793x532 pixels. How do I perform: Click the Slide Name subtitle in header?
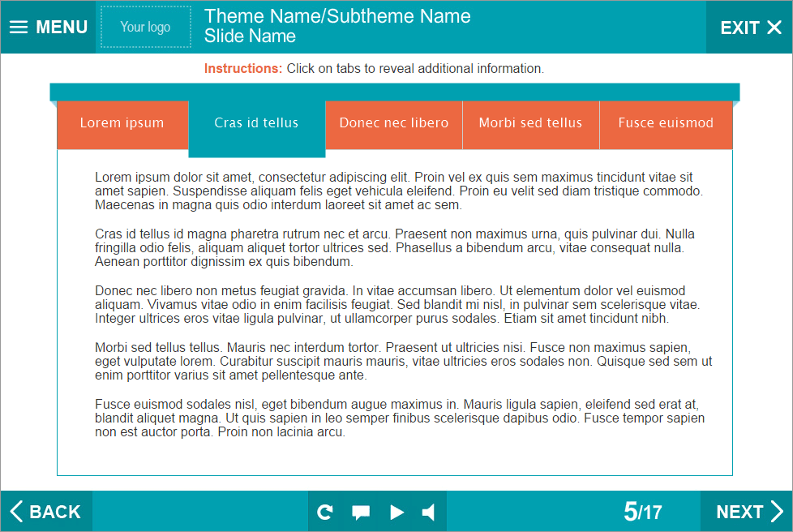(x=250, y=36)
